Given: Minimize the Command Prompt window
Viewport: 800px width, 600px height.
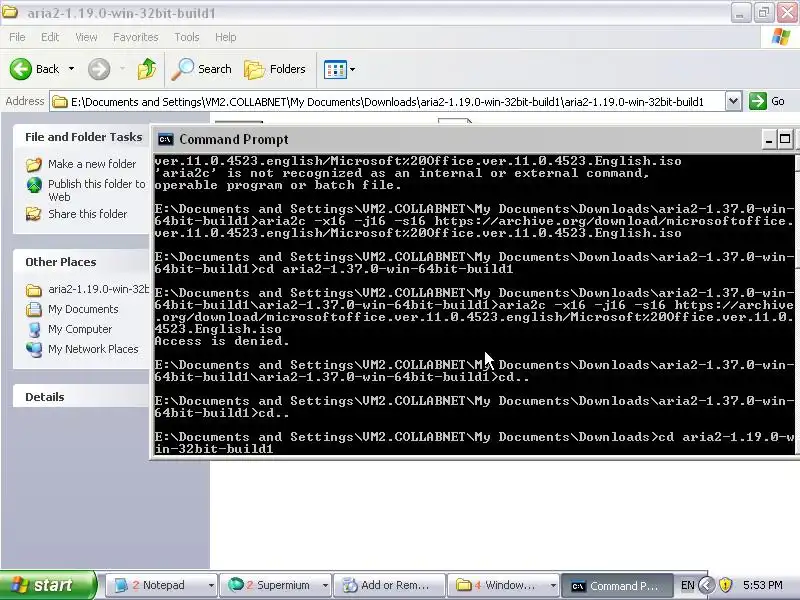Looking at the screenshot, I should click(x=769, y=139).
